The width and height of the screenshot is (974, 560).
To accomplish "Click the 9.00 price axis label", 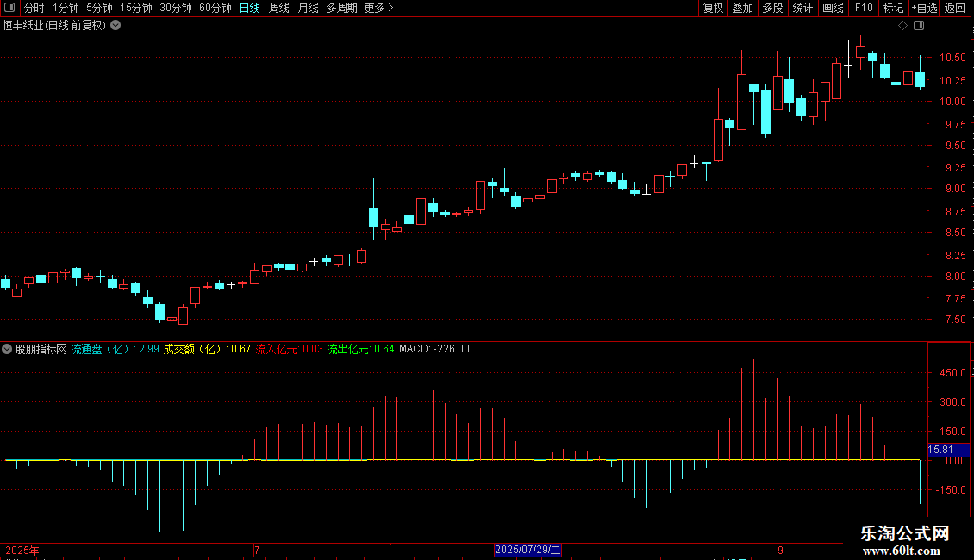I will (955, 189).
